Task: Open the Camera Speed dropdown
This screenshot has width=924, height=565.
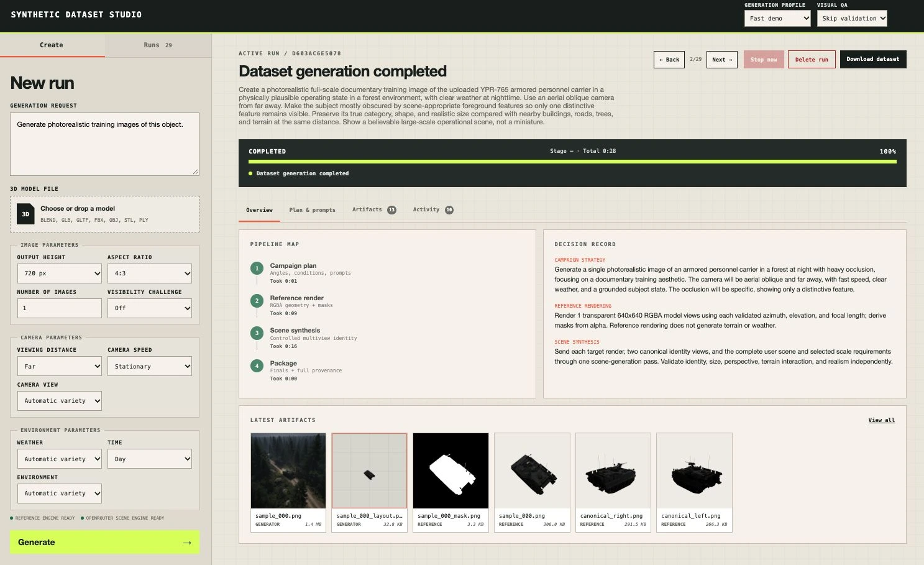Action: [150, 366]
